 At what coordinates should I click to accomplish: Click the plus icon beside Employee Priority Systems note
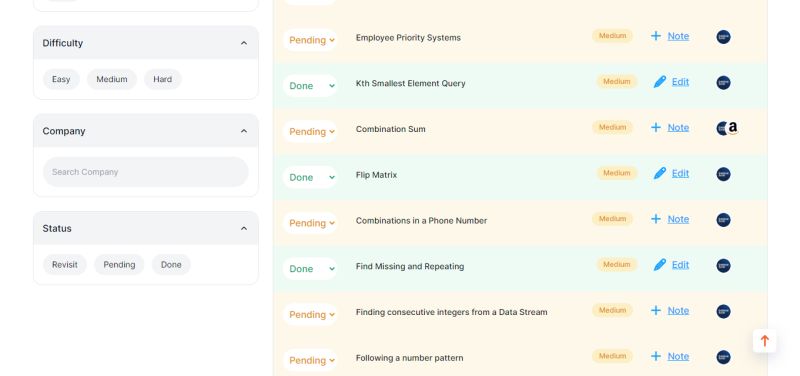point(656,36)
